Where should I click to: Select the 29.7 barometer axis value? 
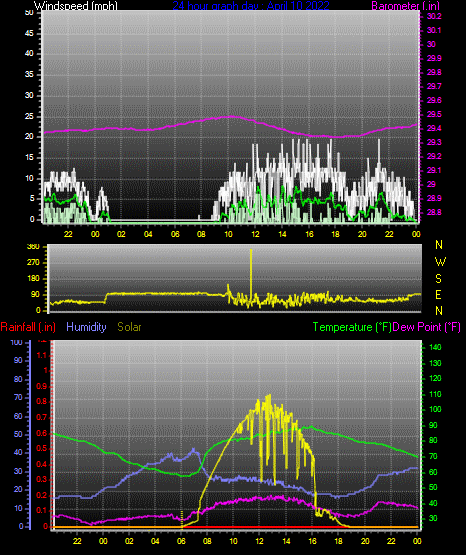(434, 86)
